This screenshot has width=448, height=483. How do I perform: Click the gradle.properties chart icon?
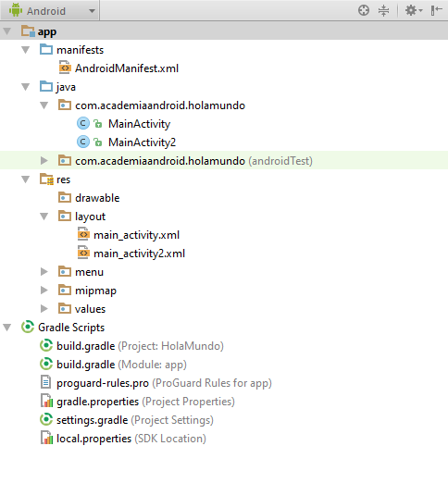(x=46, y=401)
